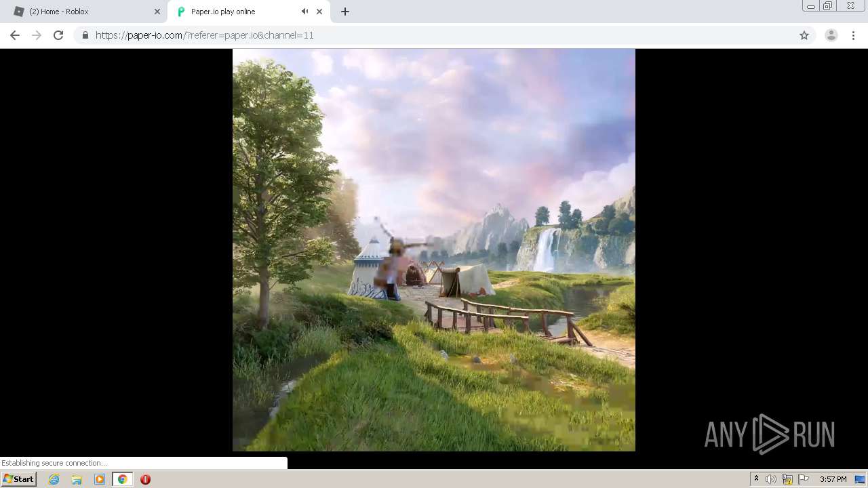Screen dimensions: 868x488
Task: Open Action Center flag icon
Action: click(x=804, y=479)
